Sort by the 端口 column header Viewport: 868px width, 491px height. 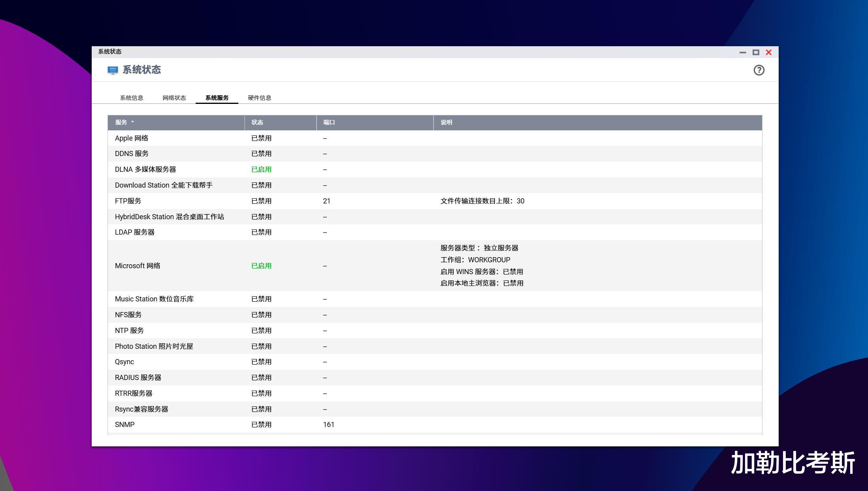pyautogui.click(x=329, y=122)
